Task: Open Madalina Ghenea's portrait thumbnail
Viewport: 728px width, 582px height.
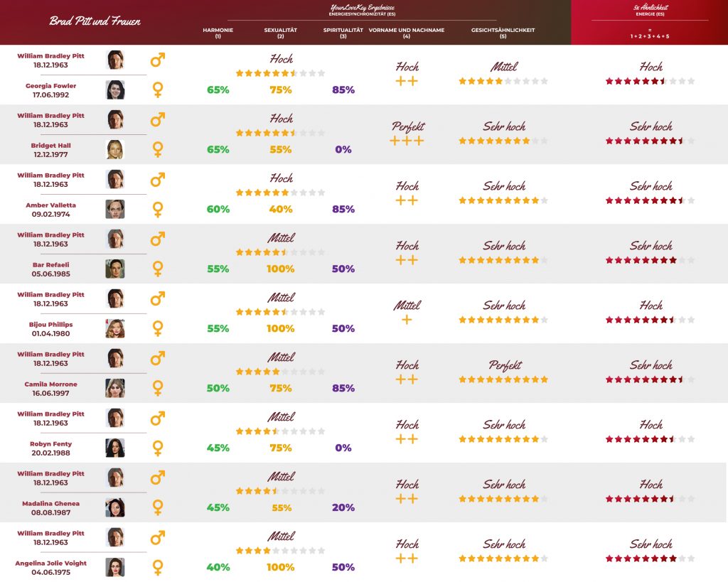Action: click(115, 507)
